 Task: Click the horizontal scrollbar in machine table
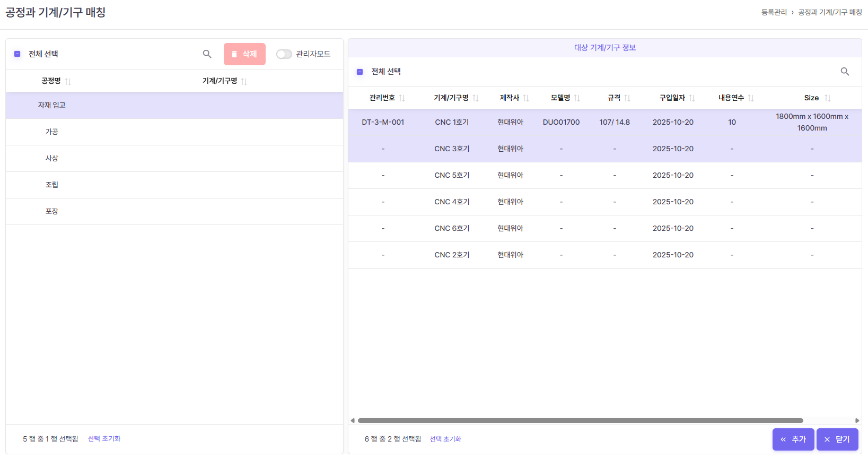click(580, 420)
